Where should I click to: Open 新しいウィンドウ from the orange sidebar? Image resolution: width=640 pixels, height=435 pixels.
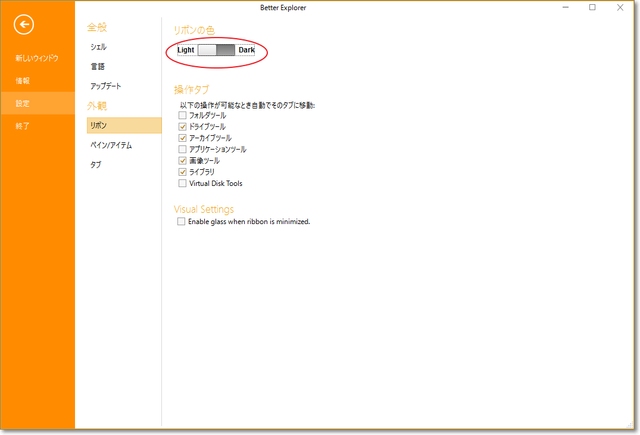[x=36, y=59]
